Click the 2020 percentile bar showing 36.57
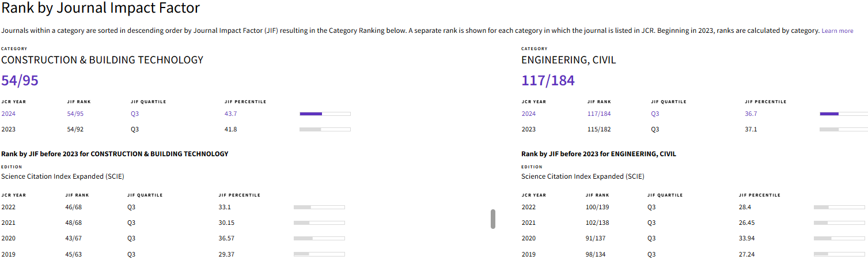Screen dimensions: 868x260 [319, 238]
